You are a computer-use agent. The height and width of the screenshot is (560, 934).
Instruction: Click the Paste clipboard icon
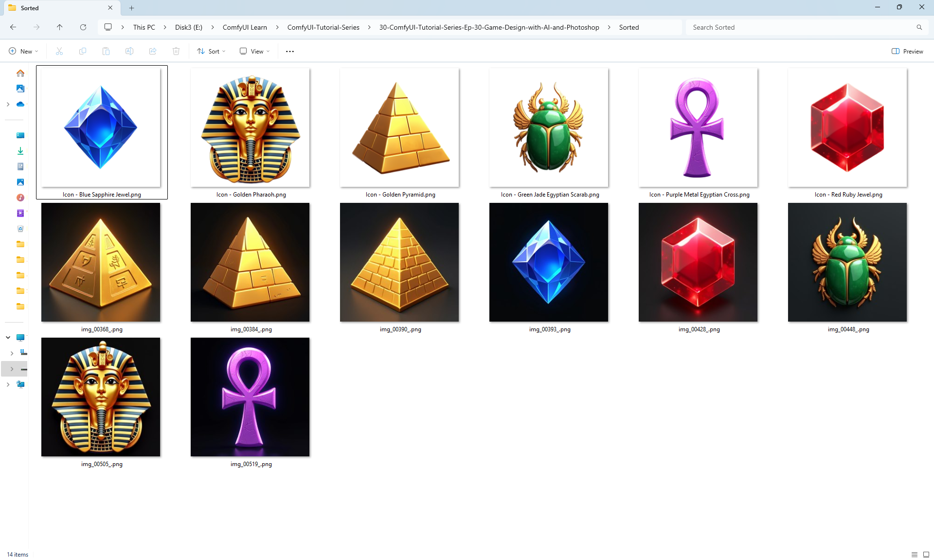click(x=106, y=51)
